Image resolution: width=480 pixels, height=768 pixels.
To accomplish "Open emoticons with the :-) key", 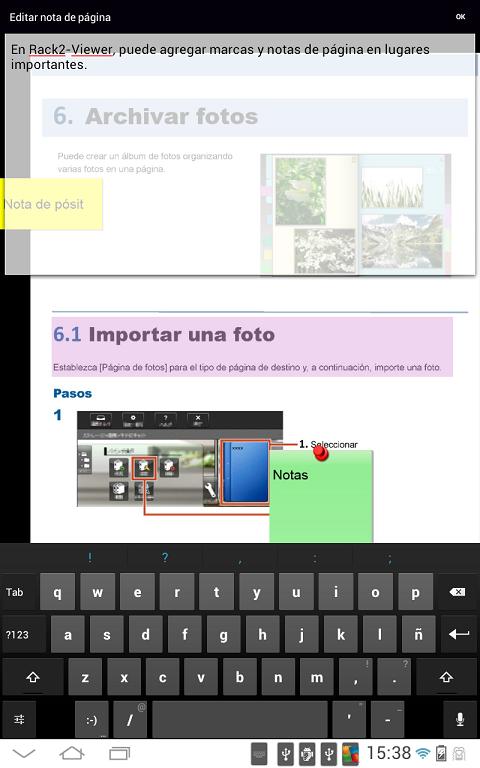I will 92,720.
